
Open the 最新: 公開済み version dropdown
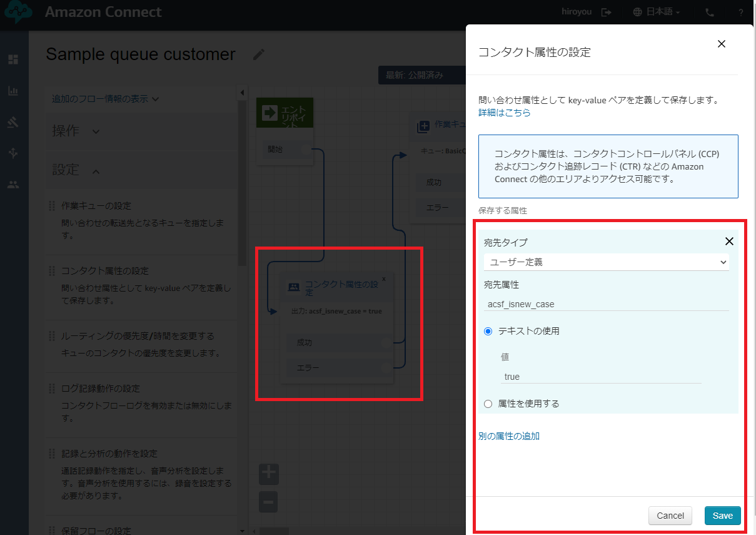pyautogui.click(x=422, y=75)
